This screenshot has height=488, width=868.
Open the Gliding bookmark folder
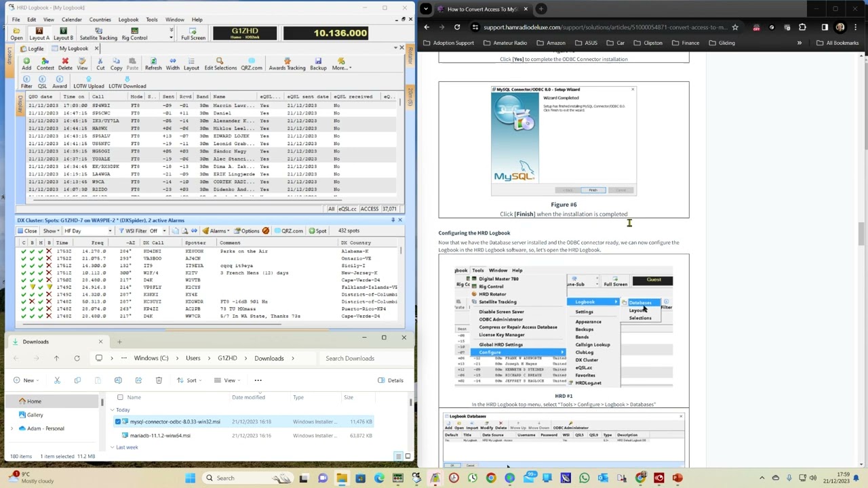pos(722,43)
